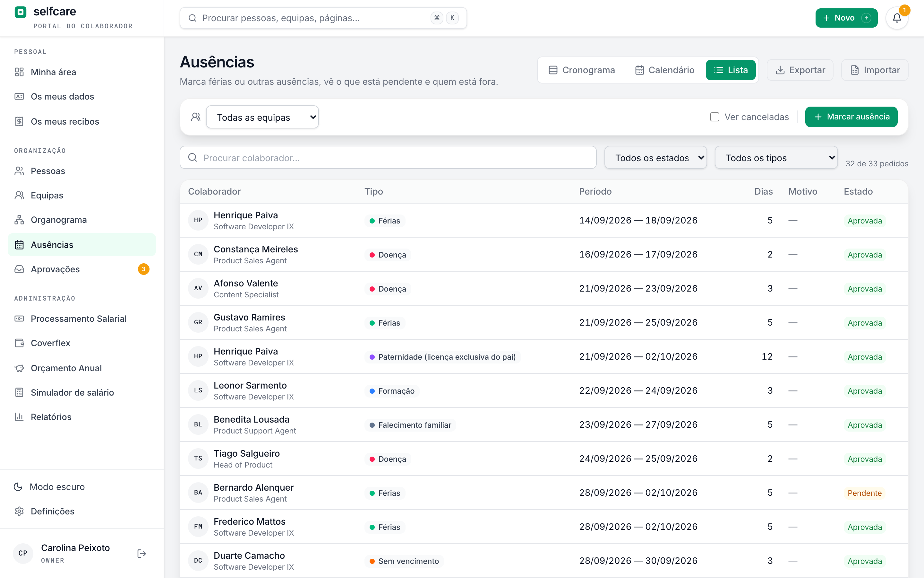Viewport: 924px width, 578px height.
Task: Click the team filter people icon
Action: [x=195, y=117]
